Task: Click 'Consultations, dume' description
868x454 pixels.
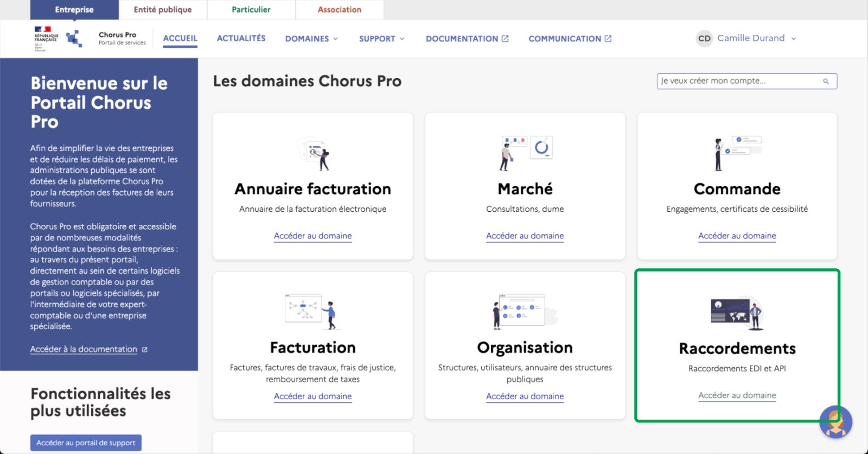Action: pyautogui.click(x=525, y=209)
